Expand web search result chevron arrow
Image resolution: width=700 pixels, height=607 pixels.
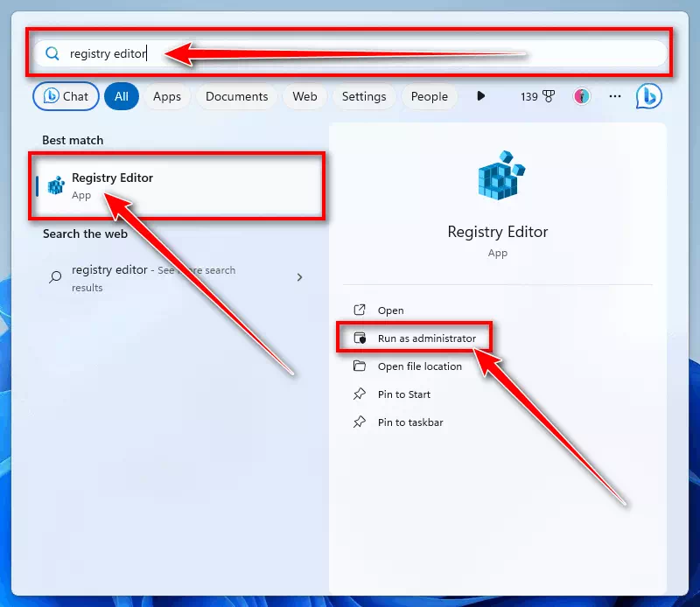pos(299,277)
